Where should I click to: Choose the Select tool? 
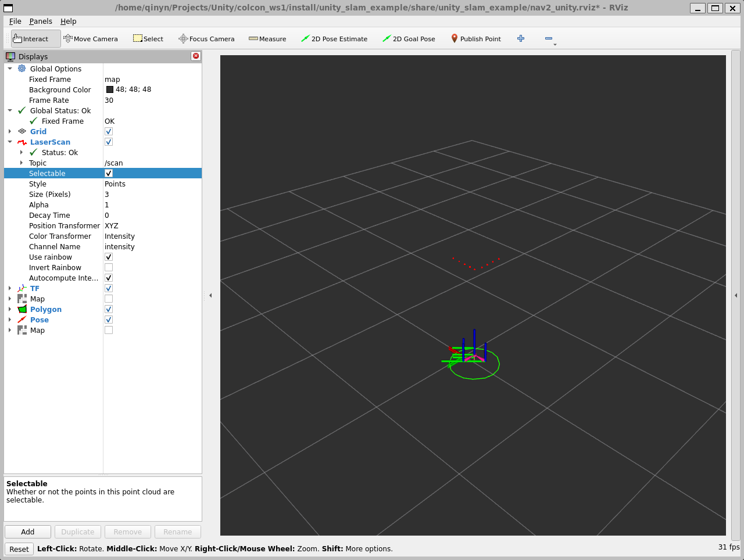coord(148,39)
